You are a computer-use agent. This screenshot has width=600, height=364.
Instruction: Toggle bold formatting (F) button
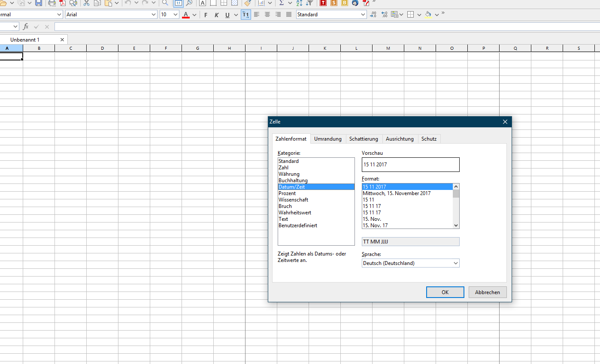point(206,15)
